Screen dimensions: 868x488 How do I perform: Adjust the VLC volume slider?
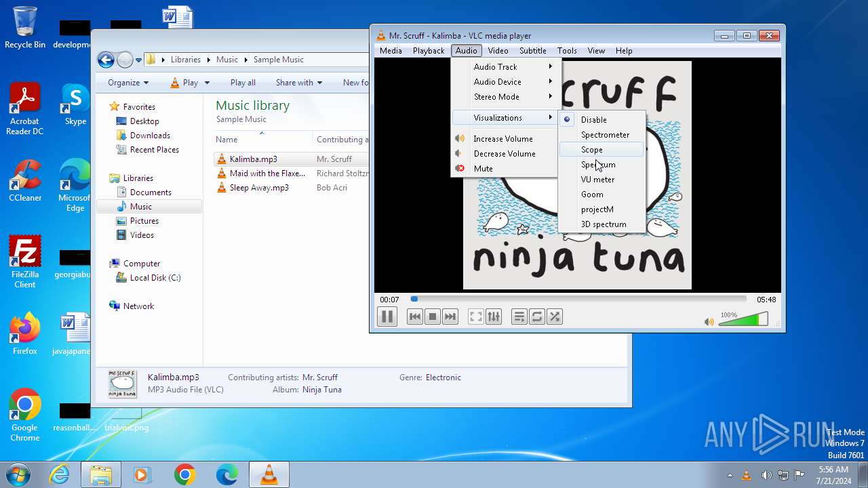click(743, 319)
